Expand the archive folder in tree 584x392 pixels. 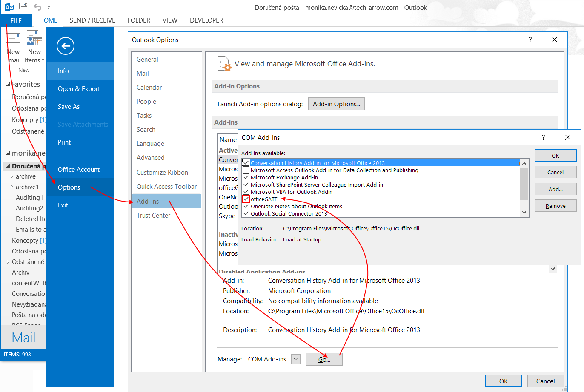[x=12, y=176]
